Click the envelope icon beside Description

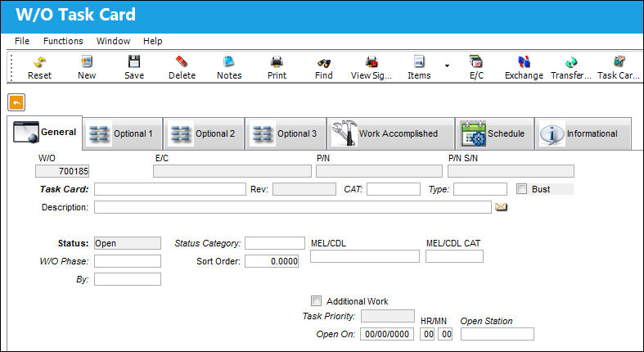(501, 206)
